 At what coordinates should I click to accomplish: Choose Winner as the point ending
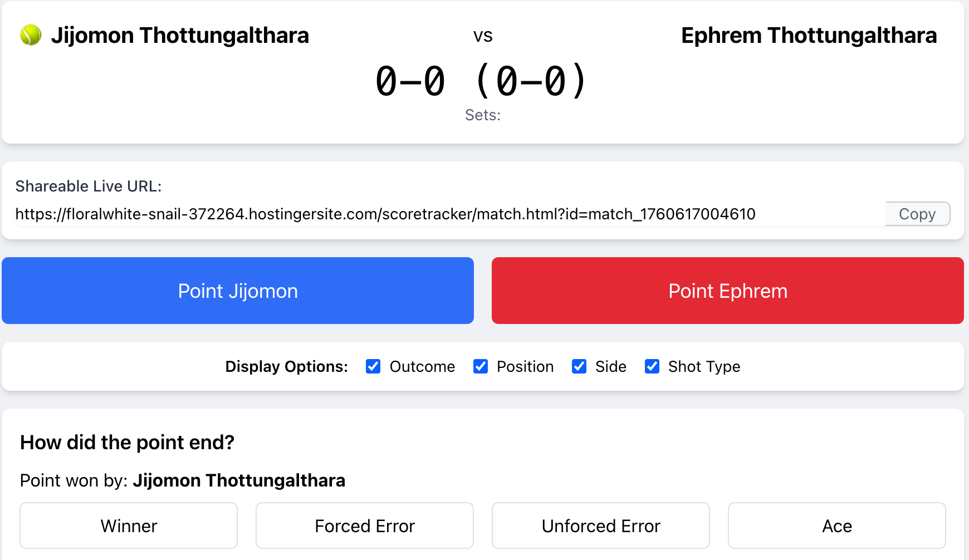point(129,525)
